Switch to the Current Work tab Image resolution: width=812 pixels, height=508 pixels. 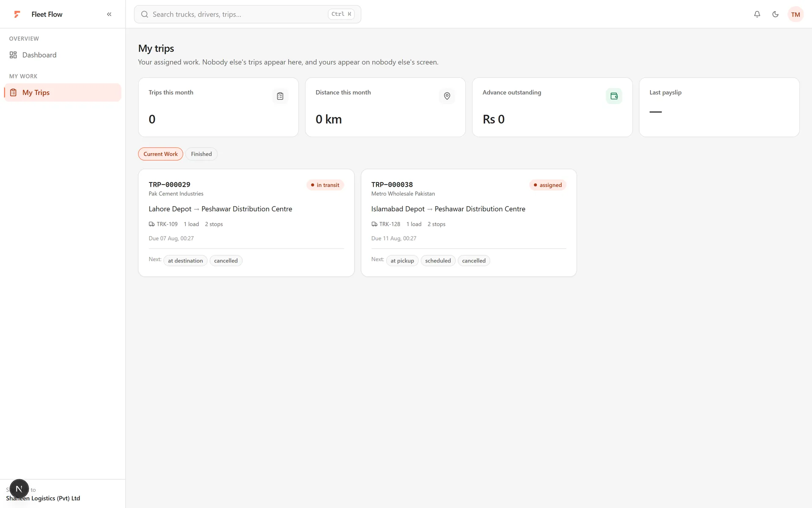[161, 154]
